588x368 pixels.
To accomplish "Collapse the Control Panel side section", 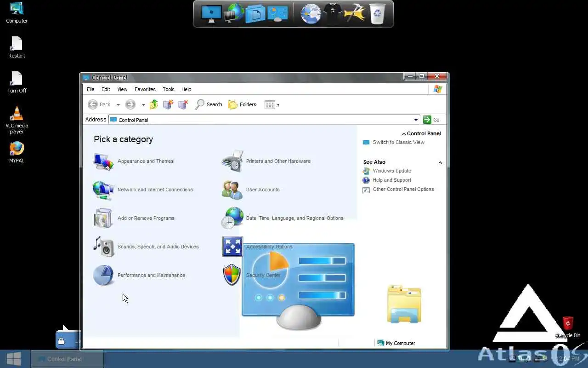I will tap(404, 134).
